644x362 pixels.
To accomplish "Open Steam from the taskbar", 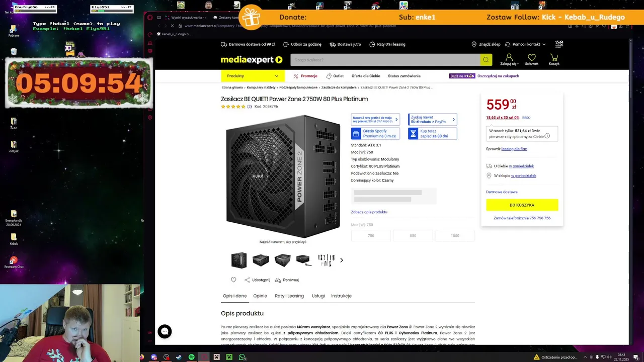I will (x=179, y=357).
